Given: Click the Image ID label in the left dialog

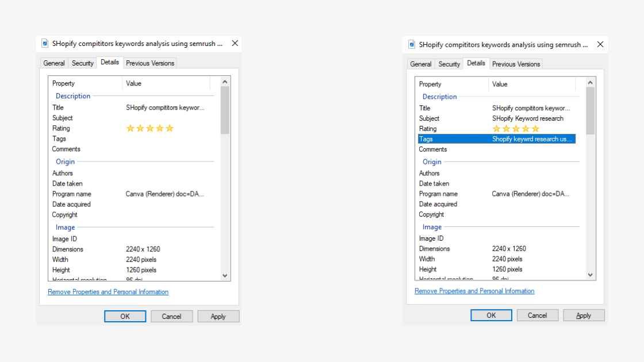Looking at the screenshot, I should point(64,239).
